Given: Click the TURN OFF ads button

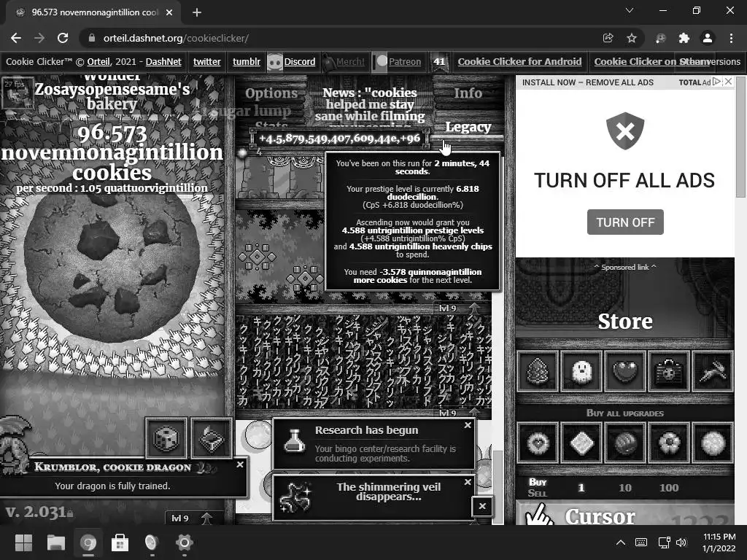Looking at the screenshot, I should [x=625, y=222].
